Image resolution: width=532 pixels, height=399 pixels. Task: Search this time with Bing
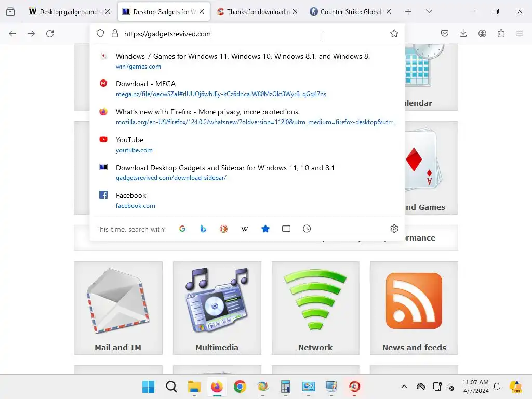tap(203, 229)
